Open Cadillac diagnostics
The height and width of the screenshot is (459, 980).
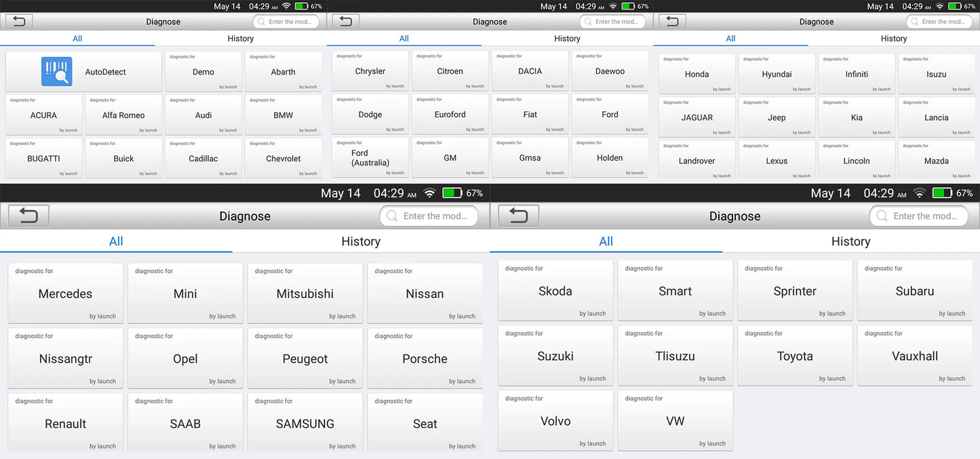pyautogui.click(x=203, y=158)
